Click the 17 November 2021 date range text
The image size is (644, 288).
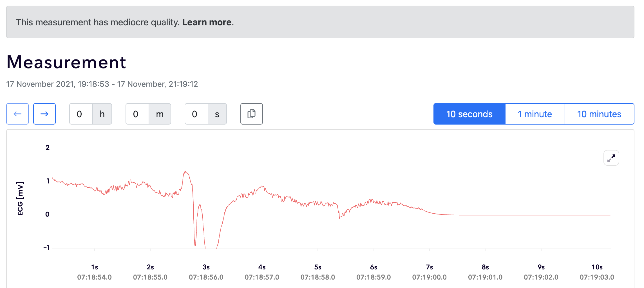(x=102, y=84)
